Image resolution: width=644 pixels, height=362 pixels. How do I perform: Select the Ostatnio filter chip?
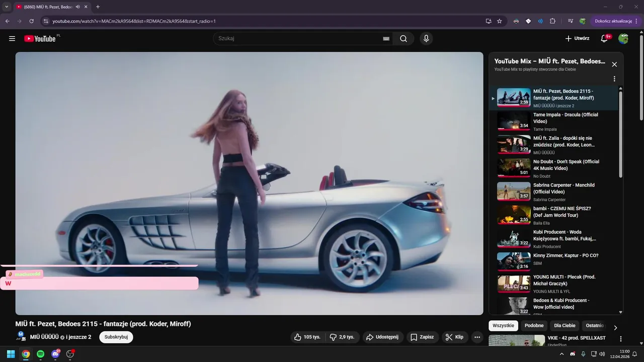click(x=595, y=325)
